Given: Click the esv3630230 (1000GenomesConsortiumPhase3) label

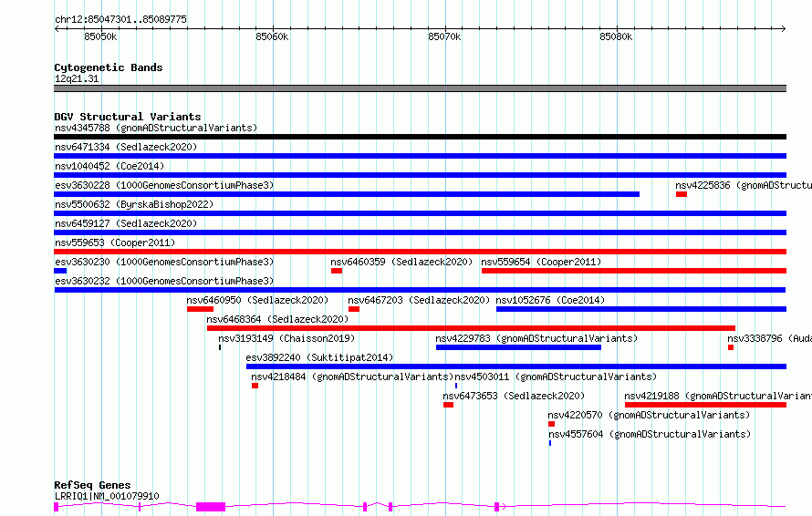Looking at the screenshot, I should pyautogui.click(x=164, y=262).
